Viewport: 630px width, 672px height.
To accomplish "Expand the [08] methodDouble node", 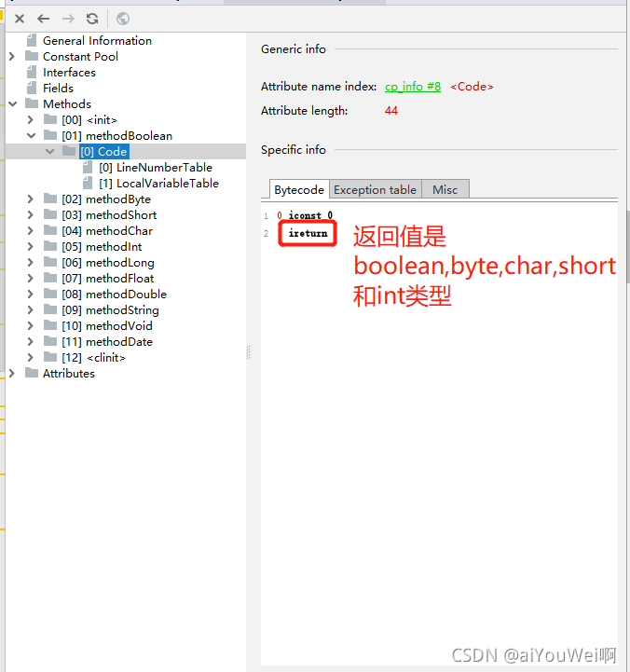I will pos(31,295).
